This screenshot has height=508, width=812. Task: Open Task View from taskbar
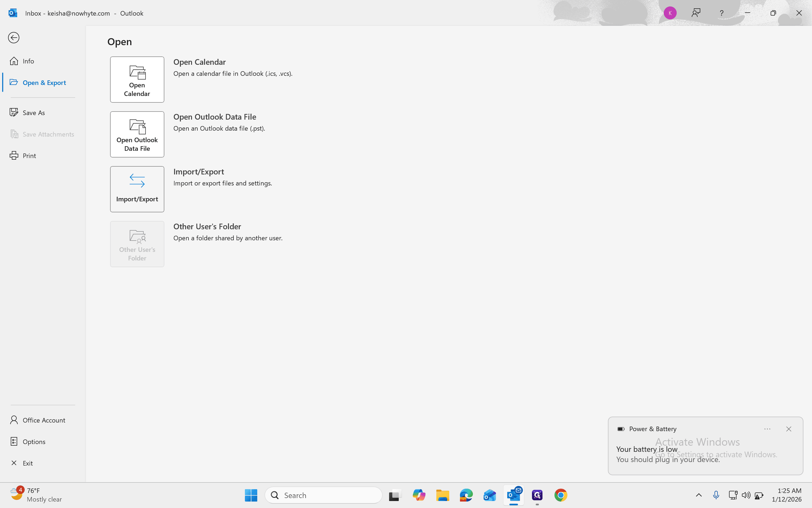tap(395, 495)
